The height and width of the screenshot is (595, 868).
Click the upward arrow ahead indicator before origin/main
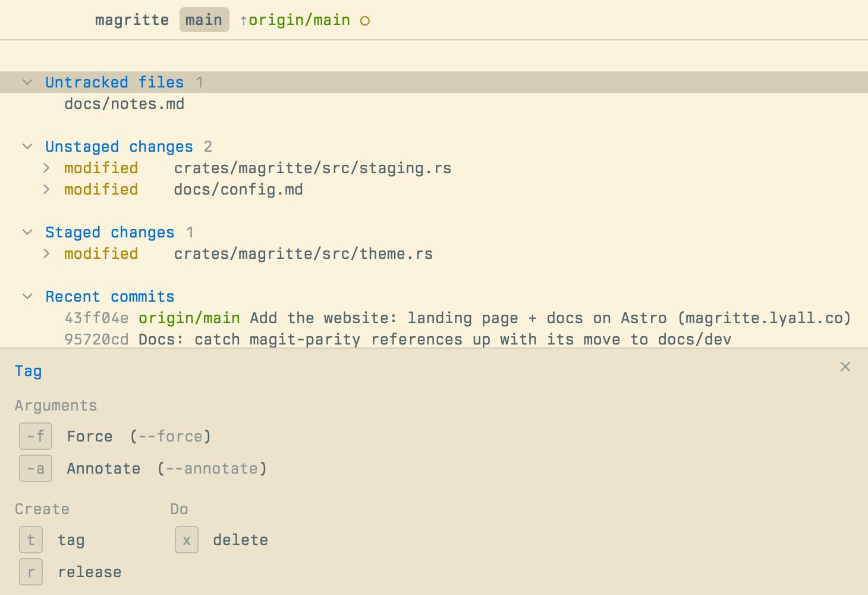(x=244, y=21)
